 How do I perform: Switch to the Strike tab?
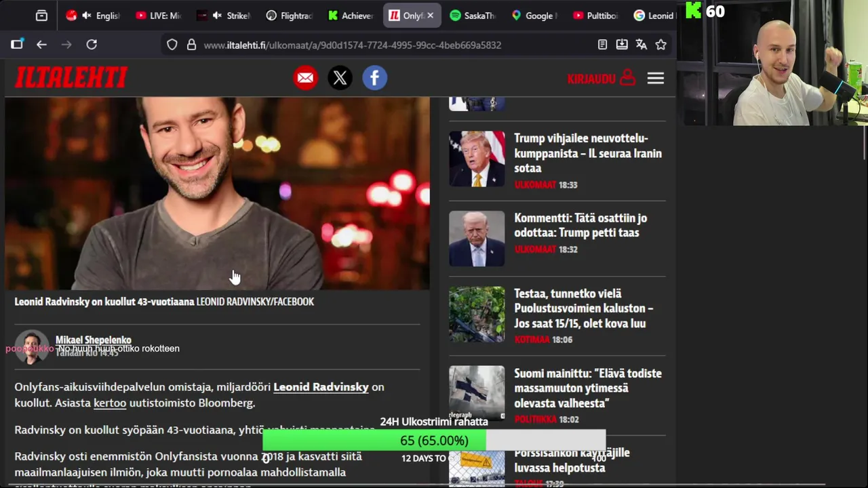point(222,16)
